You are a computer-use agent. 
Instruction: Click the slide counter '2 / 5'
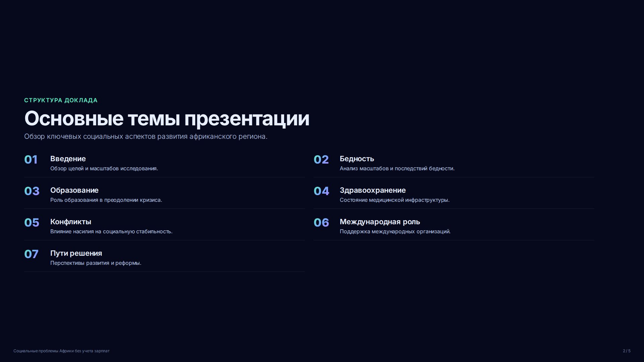627,351
